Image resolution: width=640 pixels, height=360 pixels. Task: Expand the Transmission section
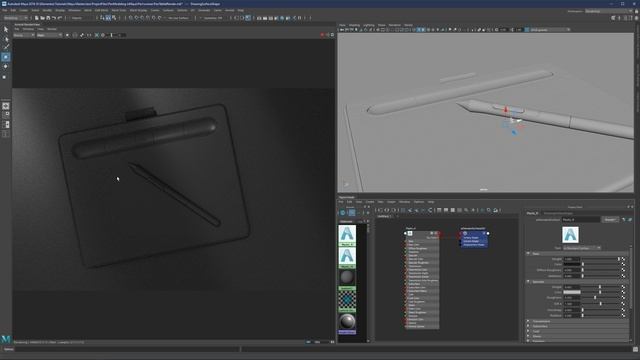tap(528, 321)
